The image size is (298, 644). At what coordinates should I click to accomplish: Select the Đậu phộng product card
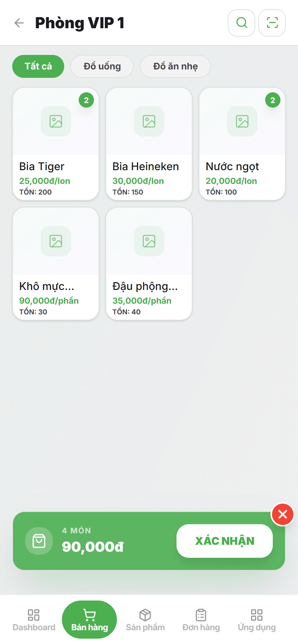pyautogui.click(x=149, y=264)
